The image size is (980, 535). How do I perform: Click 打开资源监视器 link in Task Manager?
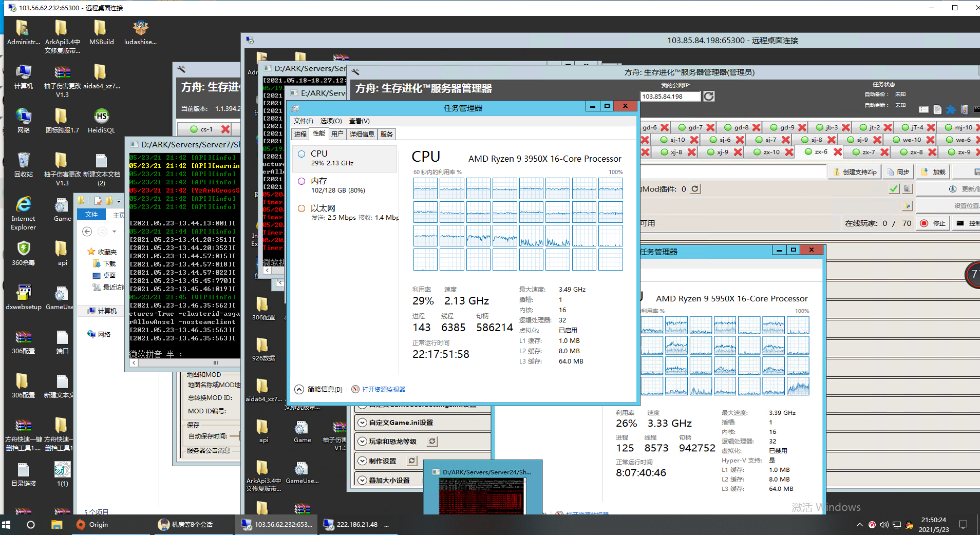click(x=383, y=389)
